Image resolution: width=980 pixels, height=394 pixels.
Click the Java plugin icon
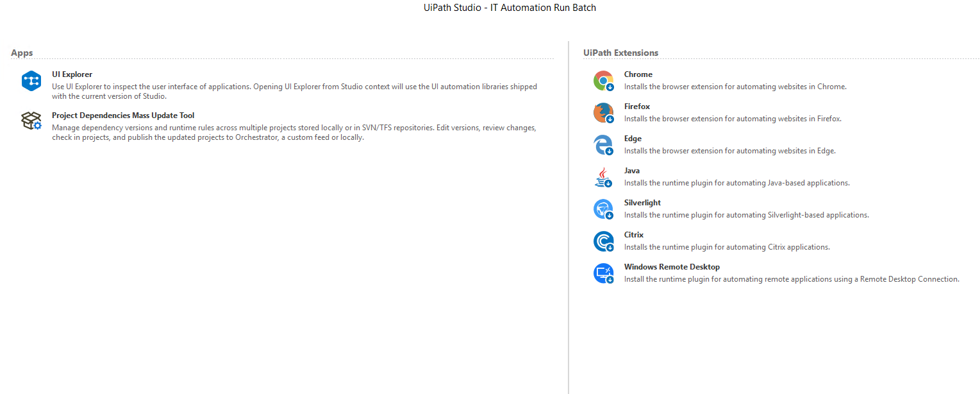[603, 176]
